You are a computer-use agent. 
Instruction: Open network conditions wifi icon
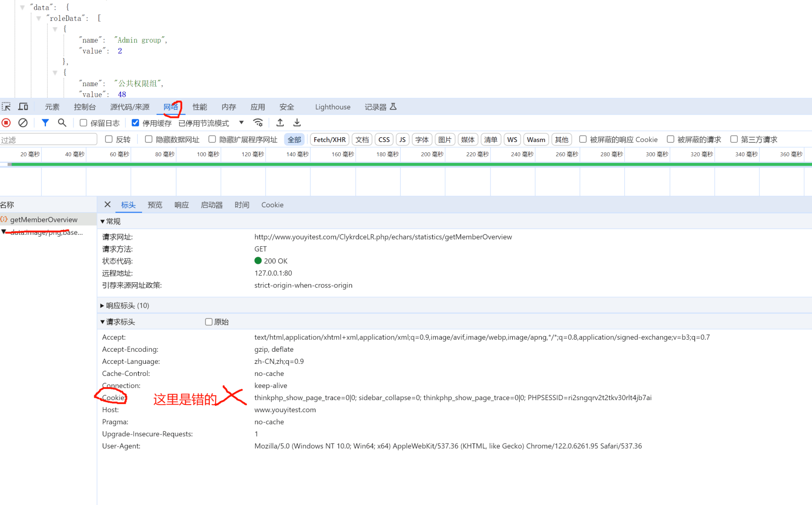pos(259,123)
